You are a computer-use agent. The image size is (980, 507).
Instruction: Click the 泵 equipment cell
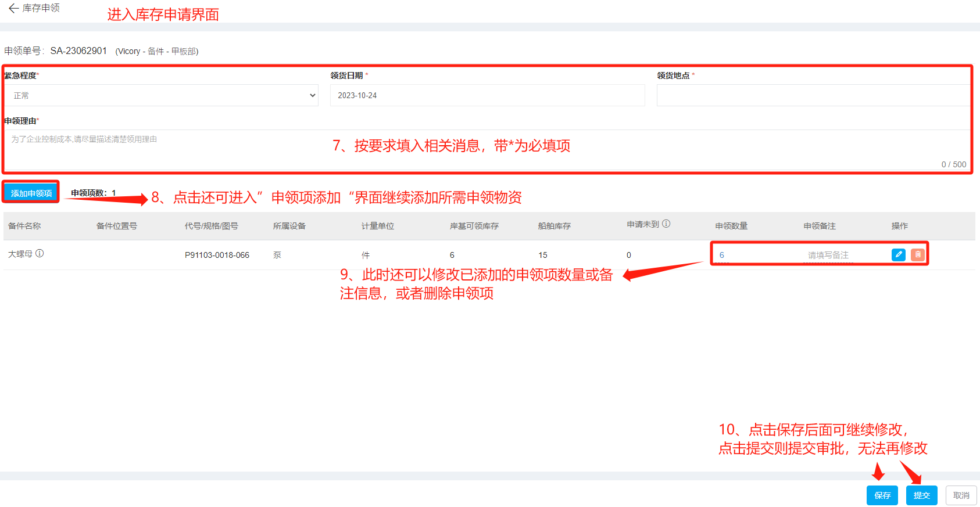point(277,255)
